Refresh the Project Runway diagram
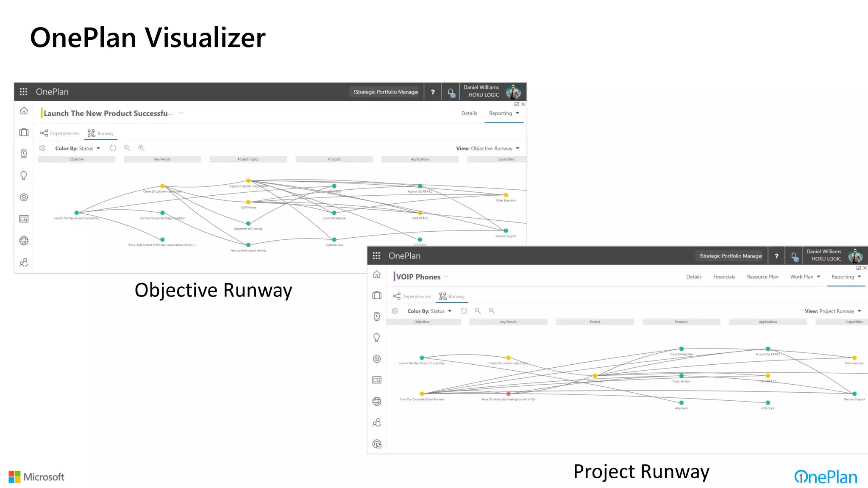 (464, 311)
